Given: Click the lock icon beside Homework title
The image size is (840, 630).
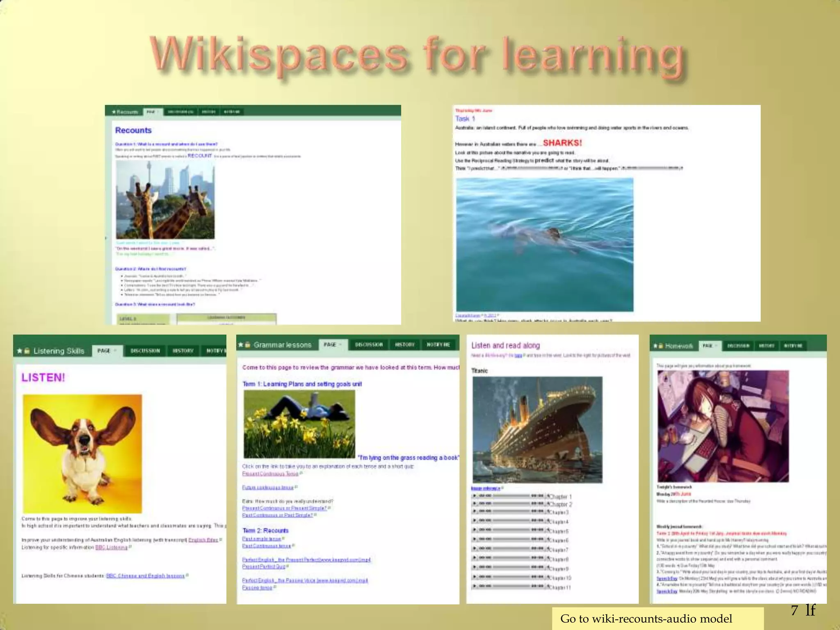Looking at the screenshot, I should 661,346.
